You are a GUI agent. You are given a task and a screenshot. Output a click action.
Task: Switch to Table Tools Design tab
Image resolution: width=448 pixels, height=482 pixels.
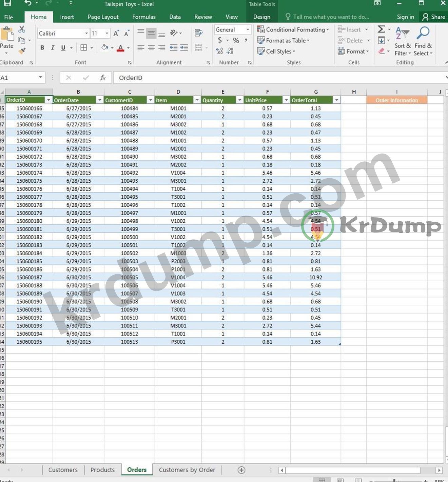[x=262, y=17]
